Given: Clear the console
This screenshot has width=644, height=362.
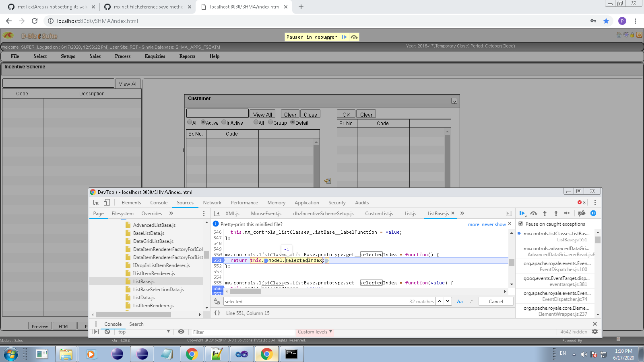Looking at the screenshot, I should (107, 332).
